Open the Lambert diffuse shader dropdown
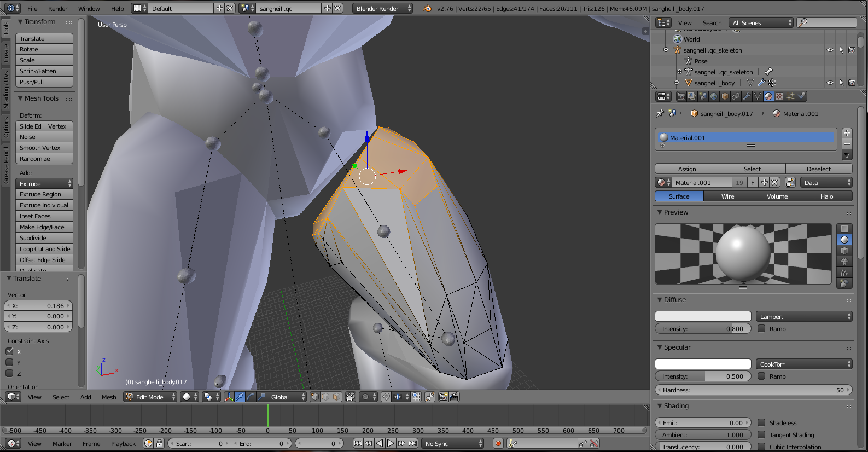The image size is (868, 452). pyautogui.click(x=804, y=317)
